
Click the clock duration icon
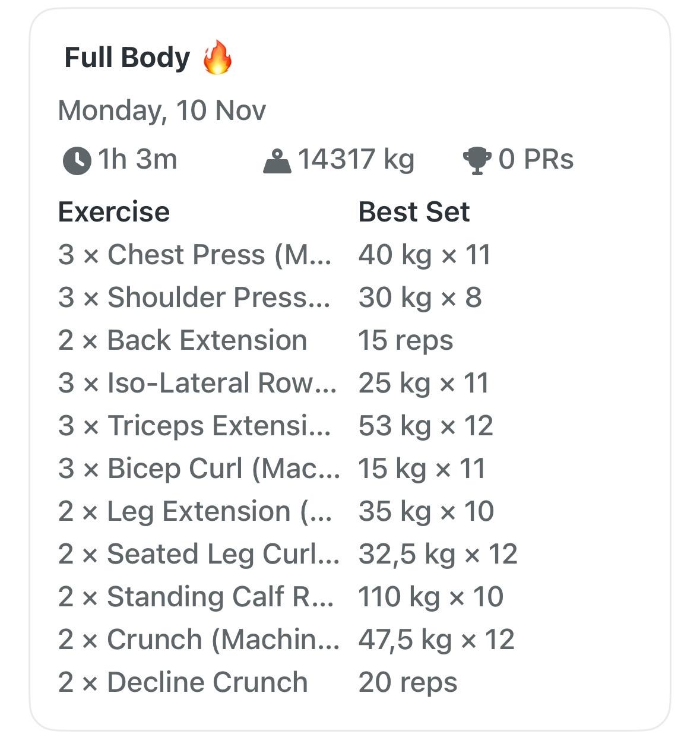point(77,160)
